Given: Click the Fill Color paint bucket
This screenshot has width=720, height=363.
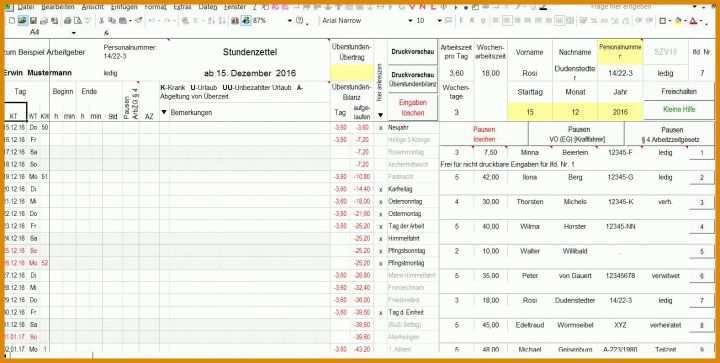Looking at the screenshot, I should 679,21.
